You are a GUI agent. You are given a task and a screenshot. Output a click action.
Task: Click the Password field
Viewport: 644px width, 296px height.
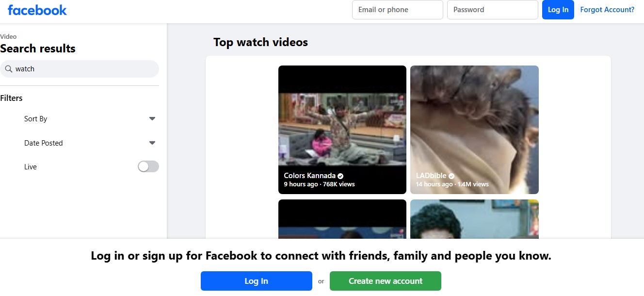pyautogui.click(x=492, y=10)
